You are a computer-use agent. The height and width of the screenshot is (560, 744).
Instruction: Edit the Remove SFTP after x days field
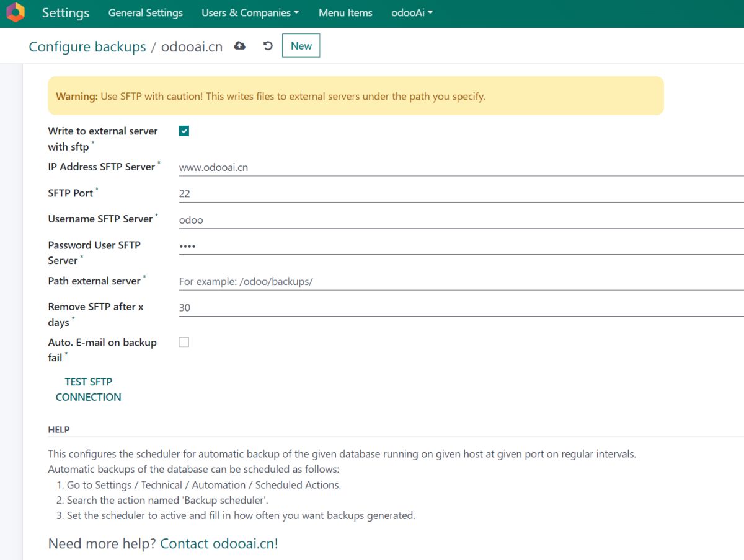point(459,308)
